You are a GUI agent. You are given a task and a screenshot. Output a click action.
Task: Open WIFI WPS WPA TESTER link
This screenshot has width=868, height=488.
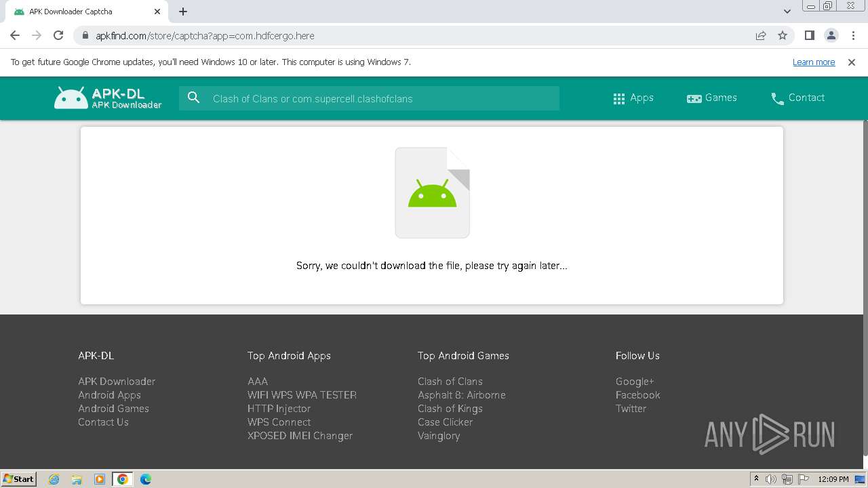[302, 395]
